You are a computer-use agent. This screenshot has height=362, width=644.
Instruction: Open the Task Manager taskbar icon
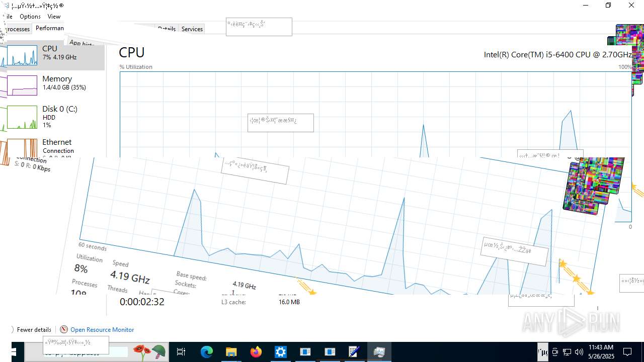point(379,352)
